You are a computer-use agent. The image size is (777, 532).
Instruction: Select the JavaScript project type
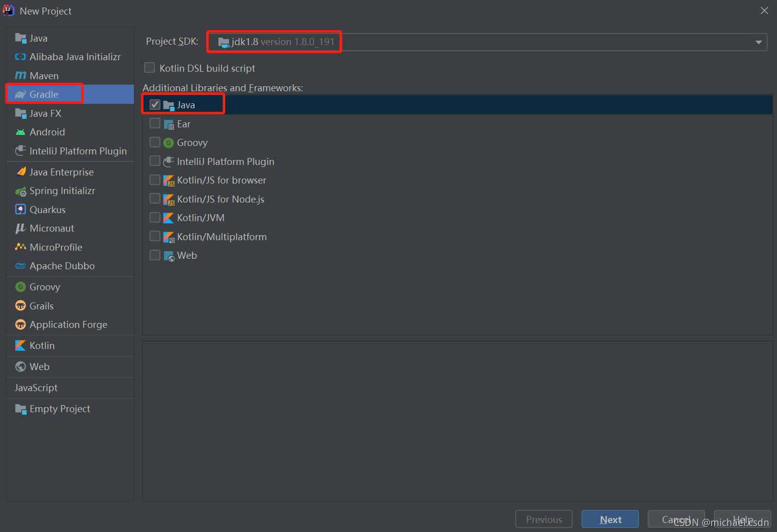pos(36,388)
